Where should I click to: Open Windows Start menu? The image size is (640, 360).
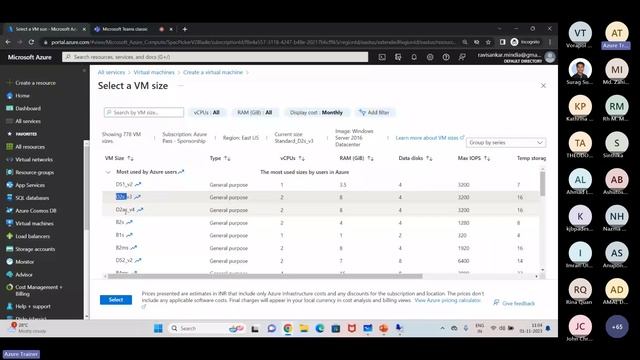click(x=158, y=328)
